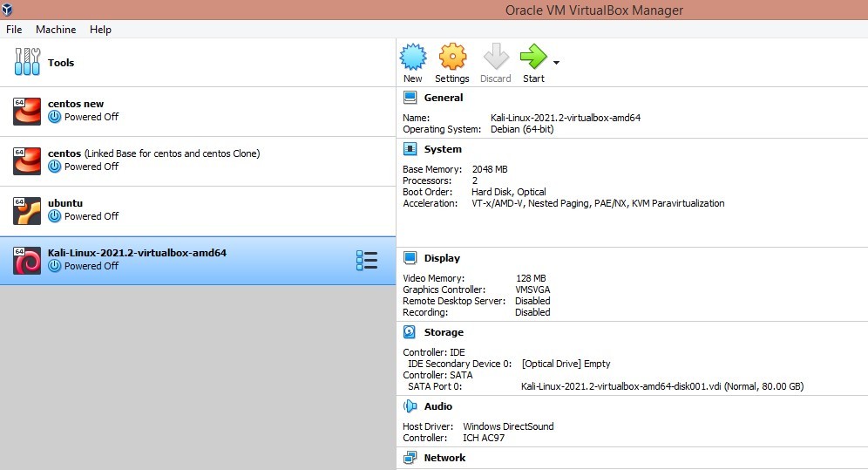Click power icon under centos Linked Base

pyautogui.click(x=54, y=167)
